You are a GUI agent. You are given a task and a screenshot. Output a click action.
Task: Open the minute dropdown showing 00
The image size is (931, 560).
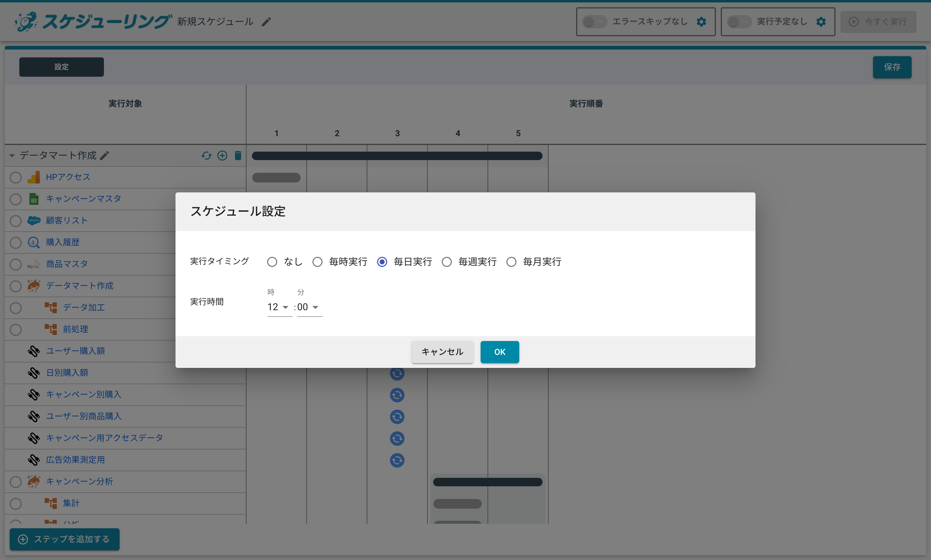(x=309, y=307)
